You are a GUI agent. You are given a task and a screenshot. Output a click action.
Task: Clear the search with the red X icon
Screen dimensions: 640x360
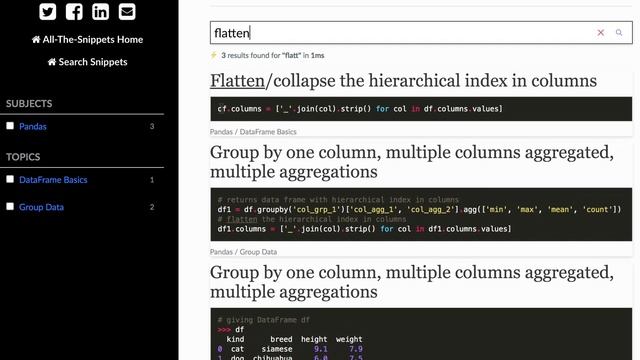[600, 33]
